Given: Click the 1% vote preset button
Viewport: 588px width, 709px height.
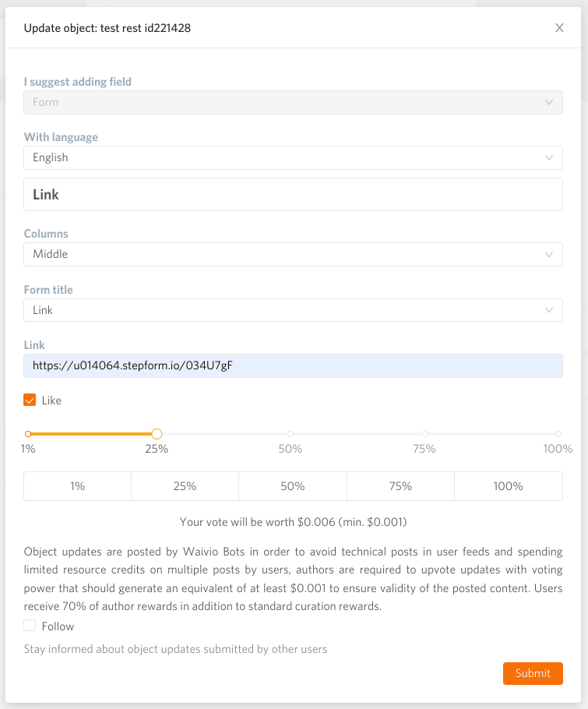Looking at the screenshot, I should pos(78,486).
